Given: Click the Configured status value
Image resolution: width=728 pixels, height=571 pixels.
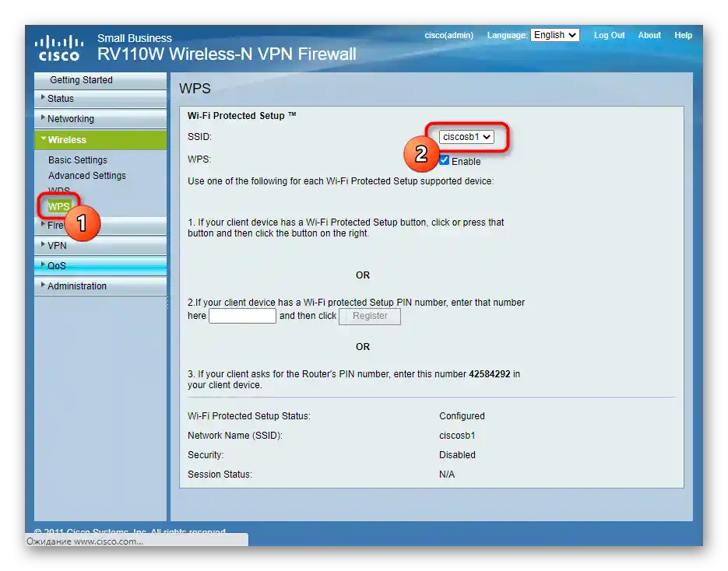Looking at the screenshot, I should pyautogui.click(x=462, y=416).
